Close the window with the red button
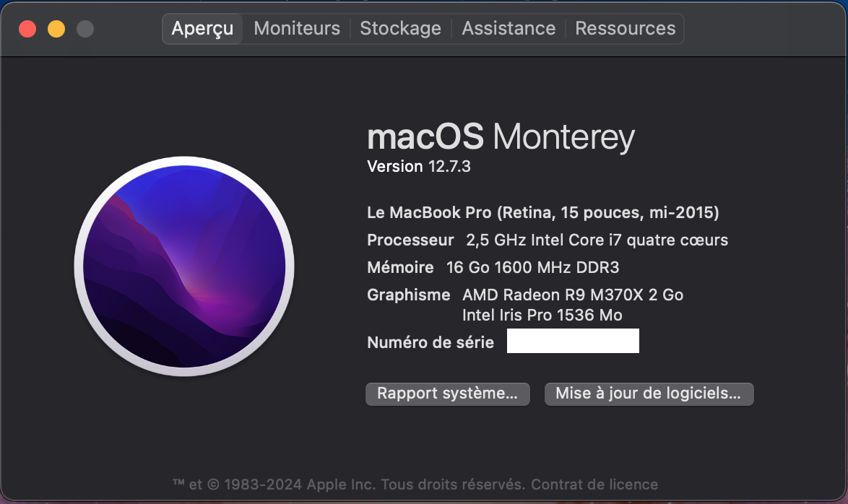 27,29
